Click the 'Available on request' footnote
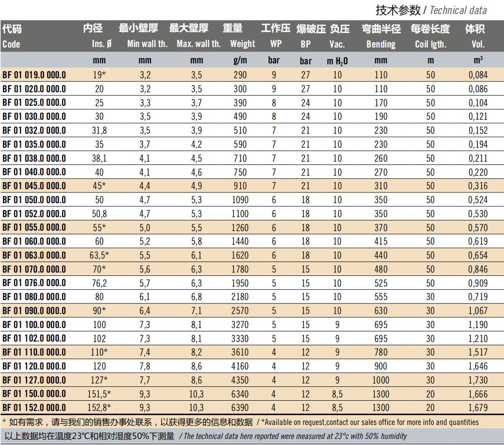Viewport: 504px width, 445px height. click(370, 422)
